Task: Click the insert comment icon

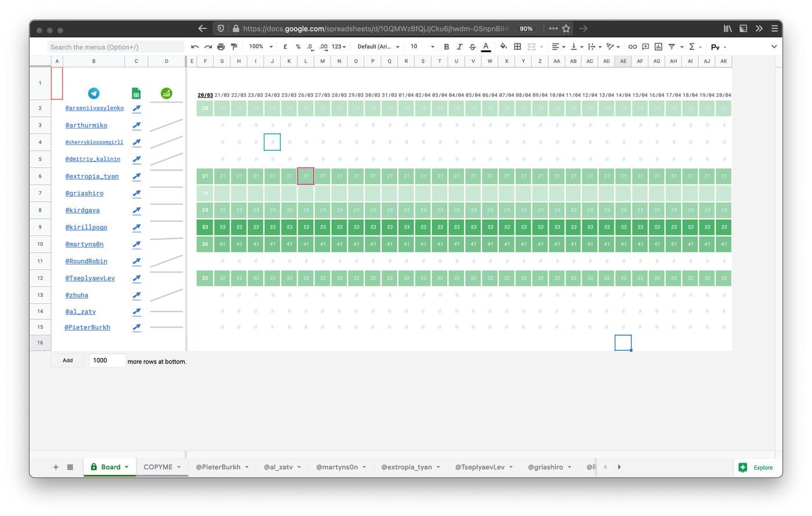Action: tap(645, 47)
